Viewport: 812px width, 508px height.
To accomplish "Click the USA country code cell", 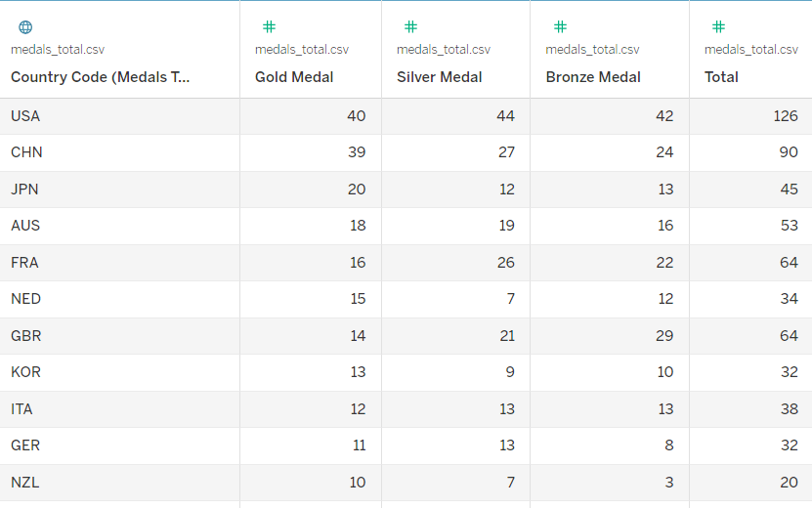I will point(119,116).
